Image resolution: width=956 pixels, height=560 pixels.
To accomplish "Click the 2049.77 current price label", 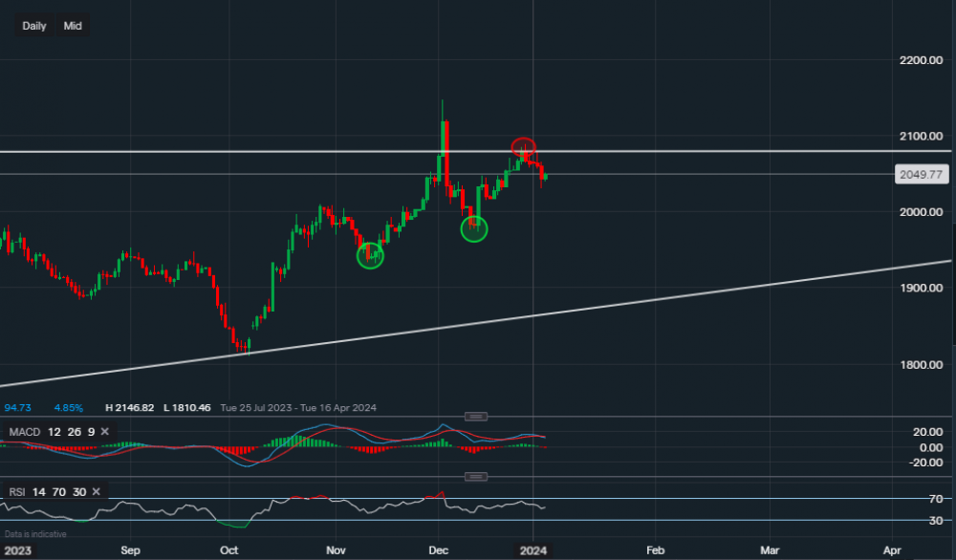I will coord(922,175).
